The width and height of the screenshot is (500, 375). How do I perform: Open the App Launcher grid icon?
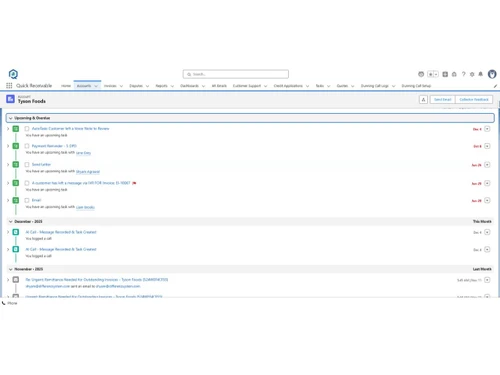coord(9,86)
